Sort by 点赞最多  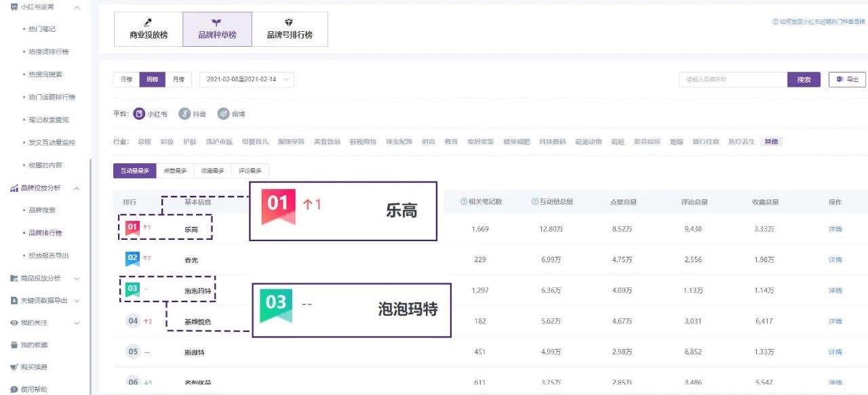175,171
